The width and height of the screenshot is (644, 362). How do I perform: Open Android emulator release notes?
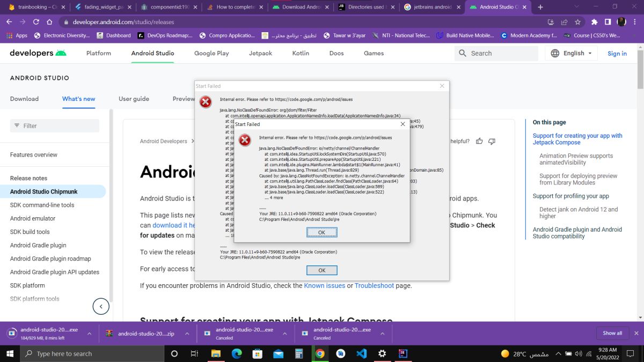pos(33,218)
